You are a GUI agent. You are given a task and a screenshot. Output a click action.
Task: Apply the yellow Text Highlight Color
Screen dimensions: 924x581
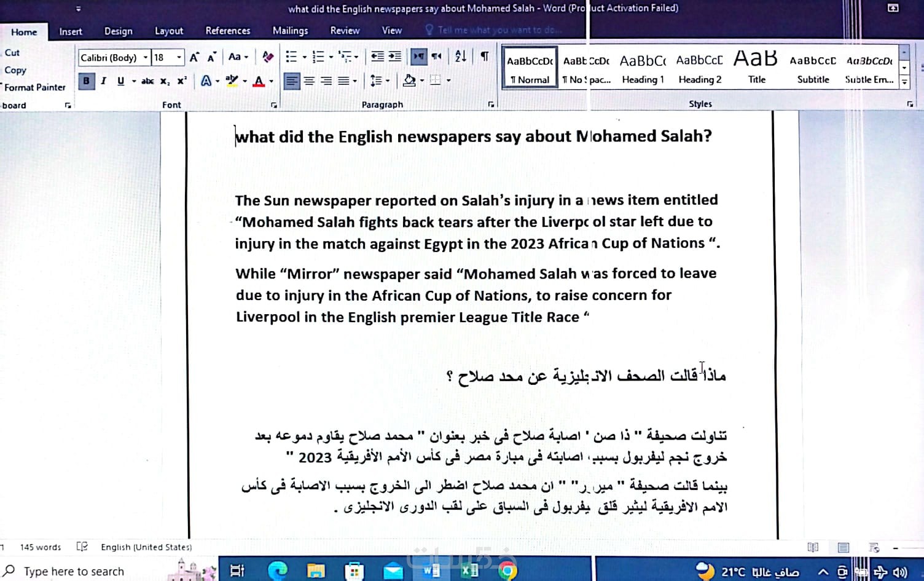click(x=232, y=81)
